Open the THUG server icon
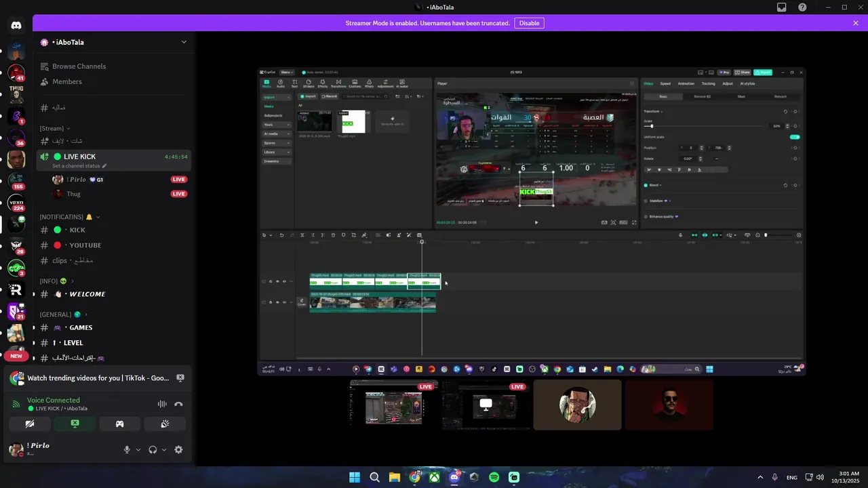This screenshot has height=488, width=868. point(16,94)
